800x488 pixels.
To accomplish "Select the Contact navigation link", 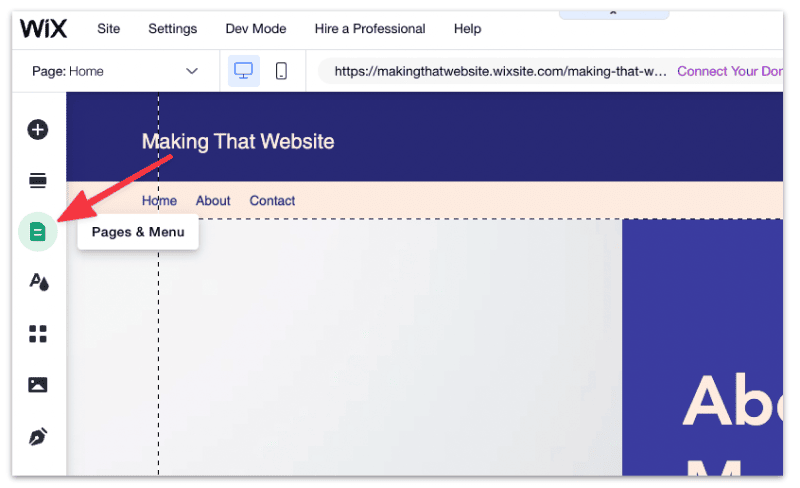I will pyautogui.click(x=272, y=201).
